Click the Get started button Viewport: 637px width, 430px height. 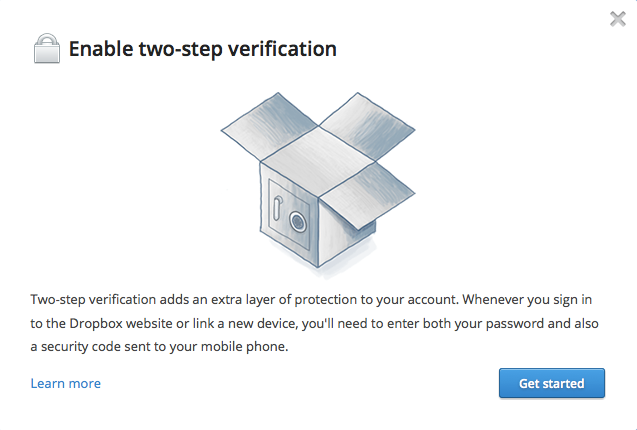(x=553, y=383)
